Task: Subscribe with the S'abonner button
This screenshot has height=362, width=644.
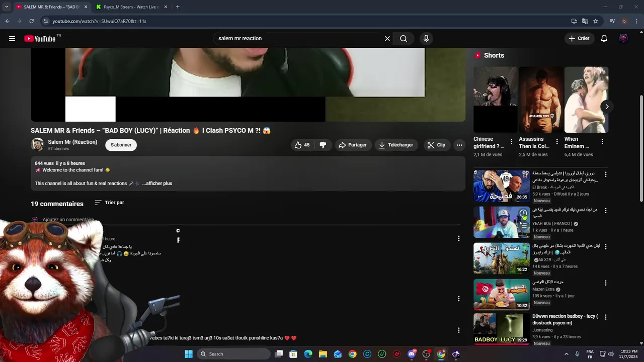Action: pos(121,145)
